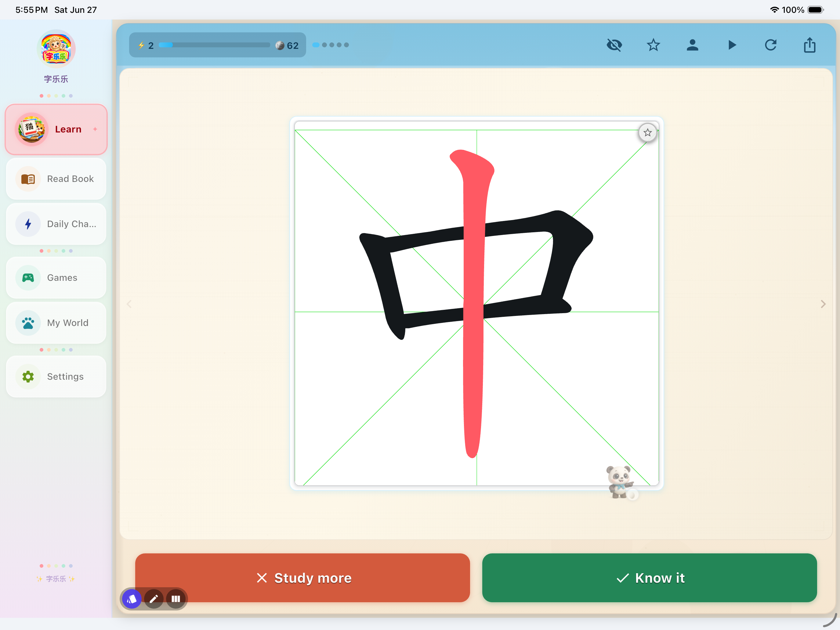Open Daily Challenge
The image size is (840, 630).
[56, 224]
